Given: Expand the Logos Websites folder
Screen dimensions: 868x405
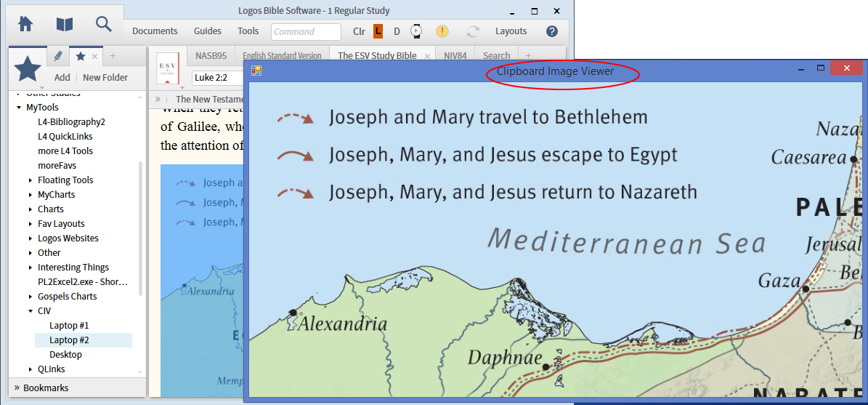Looking at the screenshot, I should coord(31,238).
